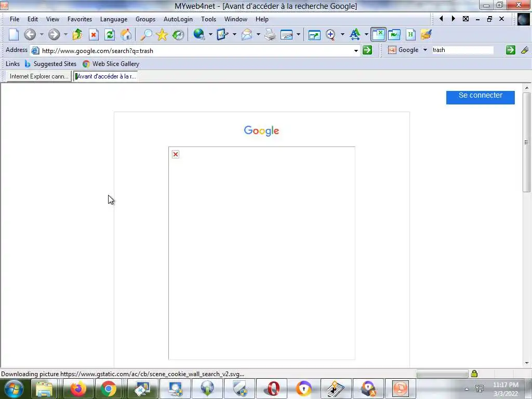Click the security lock status icon
The image size is (532, 399).
(x=474, y=374)
